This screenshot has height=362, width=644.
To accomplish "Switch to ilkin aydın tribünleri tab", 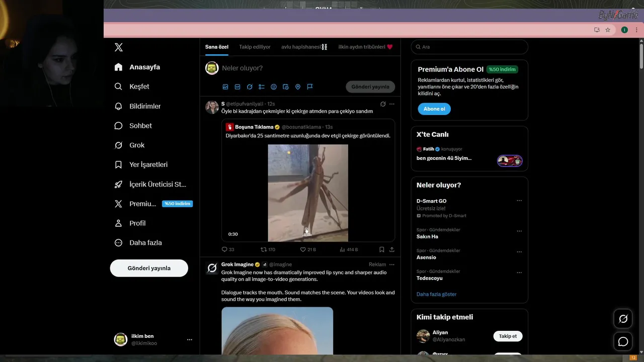I will (x=365, y=47).
